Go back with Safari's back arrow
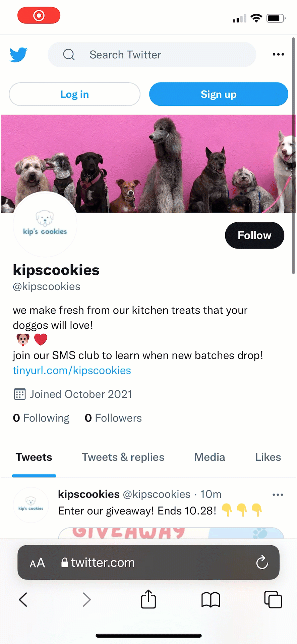 (23, 599)
